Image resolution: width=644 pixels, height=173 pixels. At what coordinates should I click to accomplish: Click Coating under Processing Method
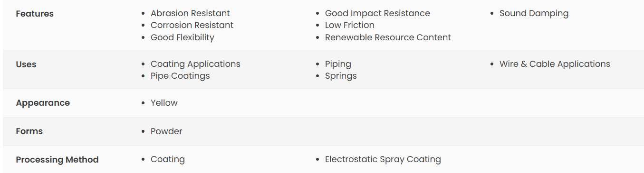coord(168,160)
